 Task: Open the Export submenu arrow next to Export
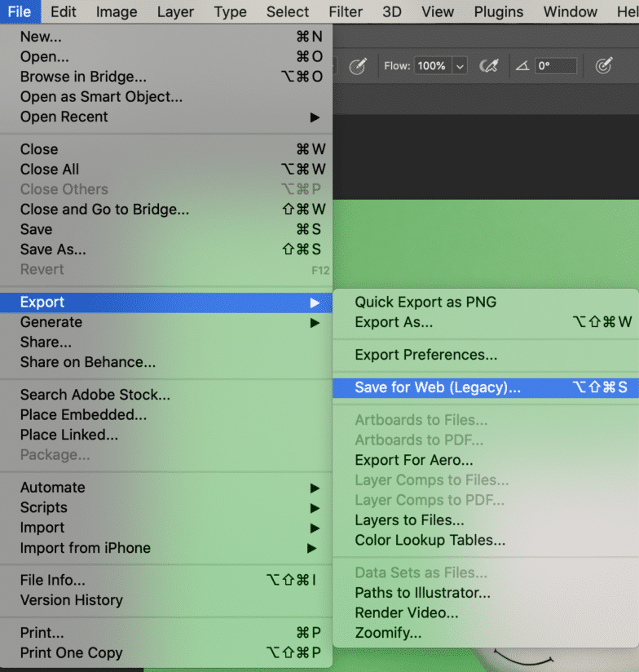[x=316, y=302]
